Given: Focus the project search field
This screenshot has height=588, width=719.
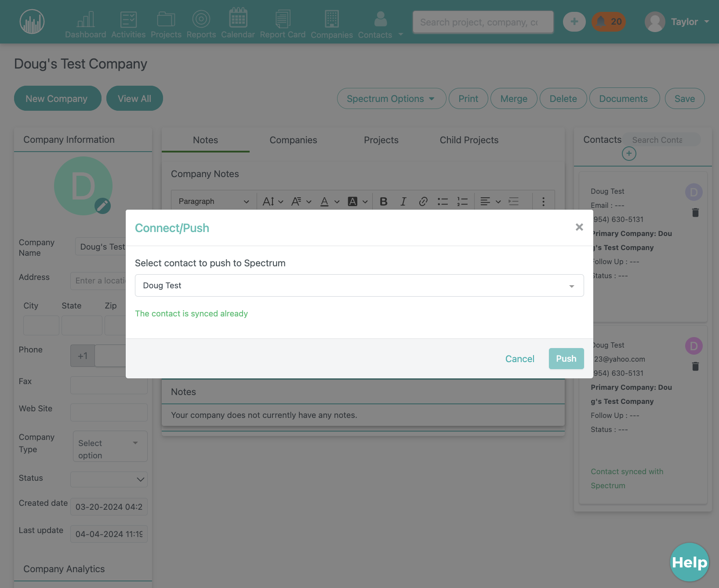Looking at the screenshot, I should pyautogui.click(x=483, y=22).
